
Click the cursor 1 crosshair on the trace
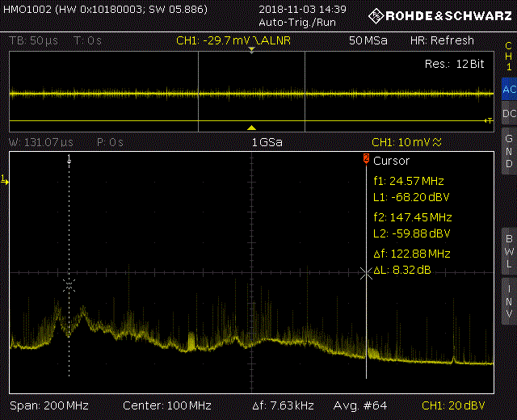coord(69,283)
